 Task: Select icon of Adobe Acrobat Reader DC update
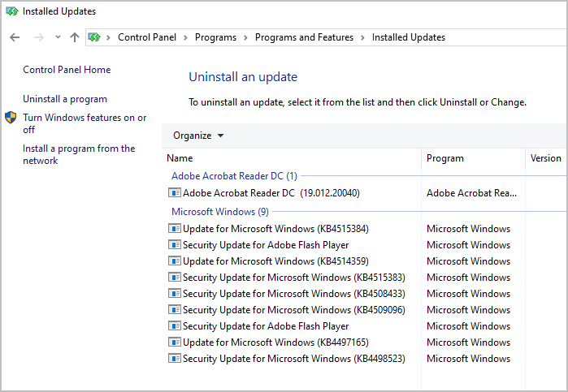[174, 192]
